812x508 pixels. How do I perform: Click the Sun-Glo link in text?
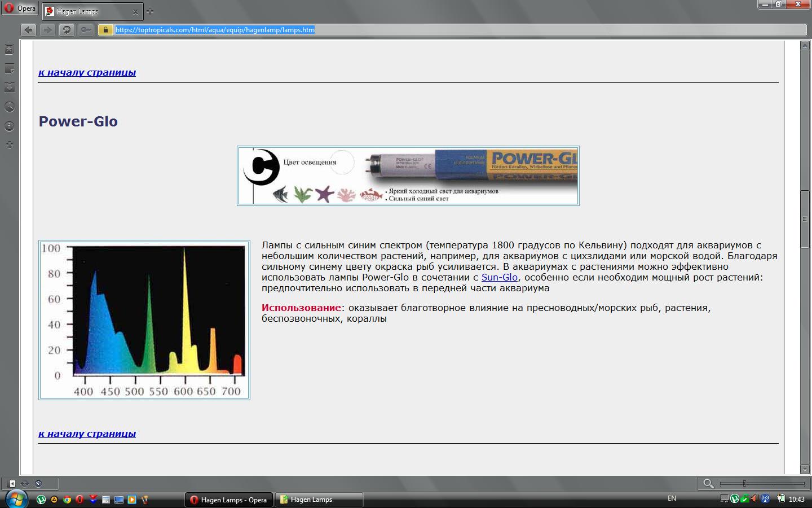[x=499, y=277]
